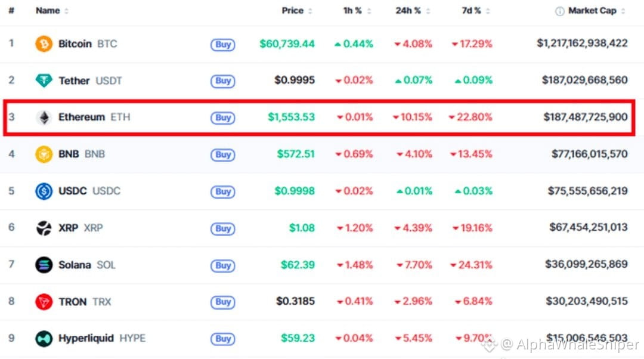Viewport: 644px width, 359px height.
Task: Click the XRP price $1.08
Action: [x=302, y=228]
